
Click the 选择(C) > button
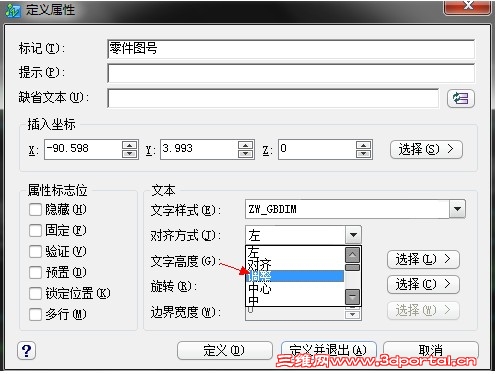pos(423,285)
